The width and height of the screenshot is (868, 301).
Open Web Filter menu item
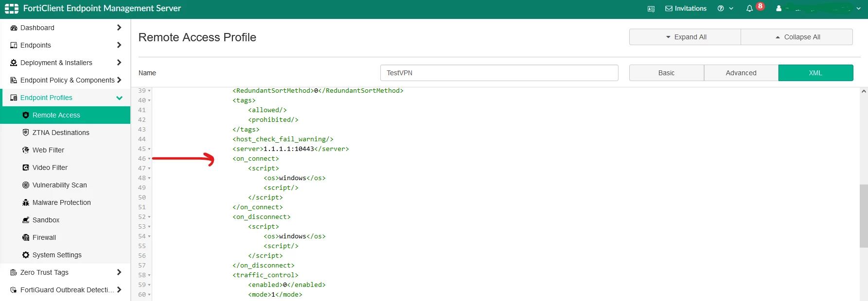(65, 150)
